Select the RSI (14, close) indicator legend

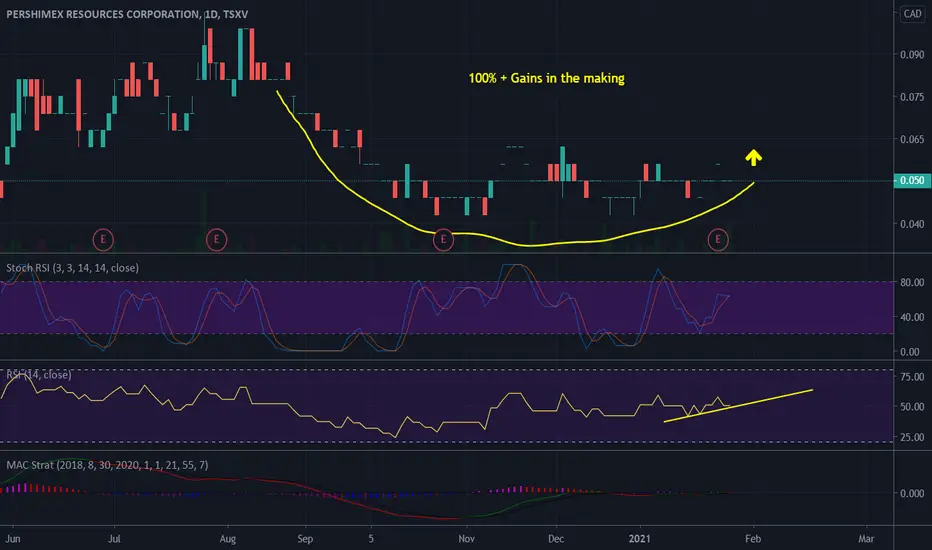click(x=39, y=375)
